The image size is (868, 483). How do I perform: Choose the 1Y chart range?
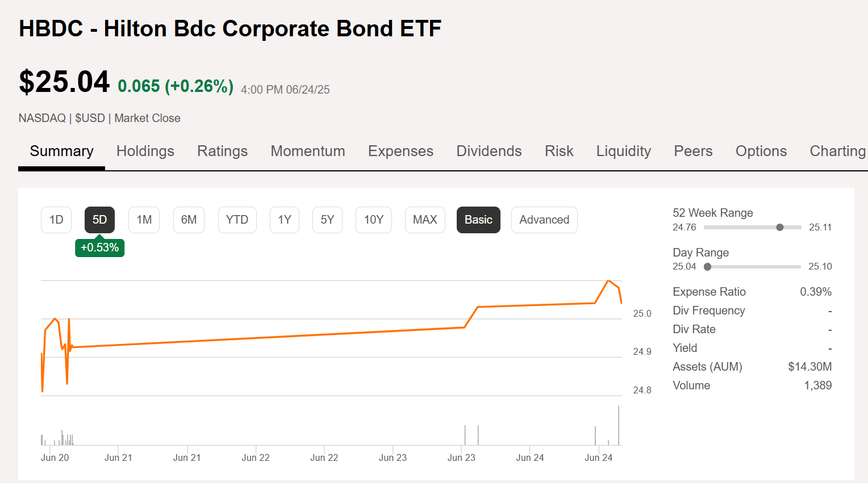tap(284, 220)
